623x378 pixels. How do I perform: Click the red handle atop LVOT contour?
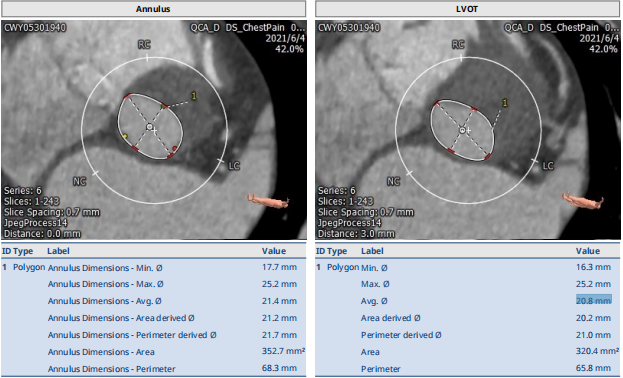pyautogui.click(x=437, y=103)
